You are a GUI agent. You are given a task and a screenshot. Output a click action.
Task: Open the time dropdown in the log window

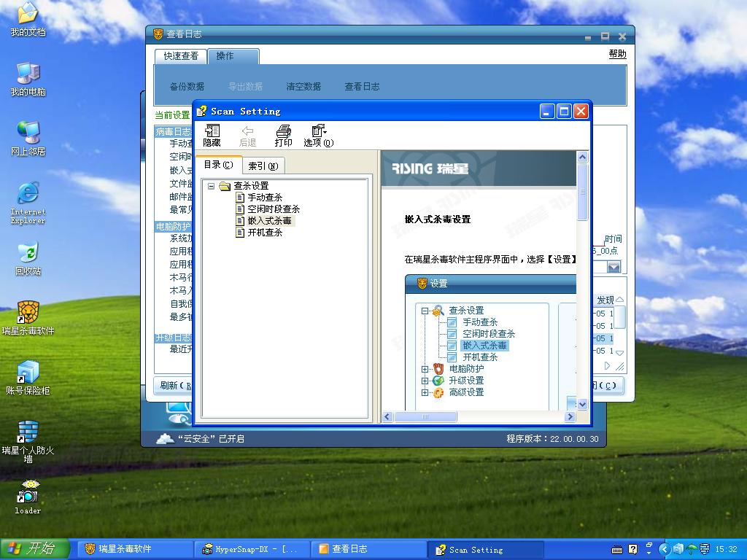(x=614, y=267)
